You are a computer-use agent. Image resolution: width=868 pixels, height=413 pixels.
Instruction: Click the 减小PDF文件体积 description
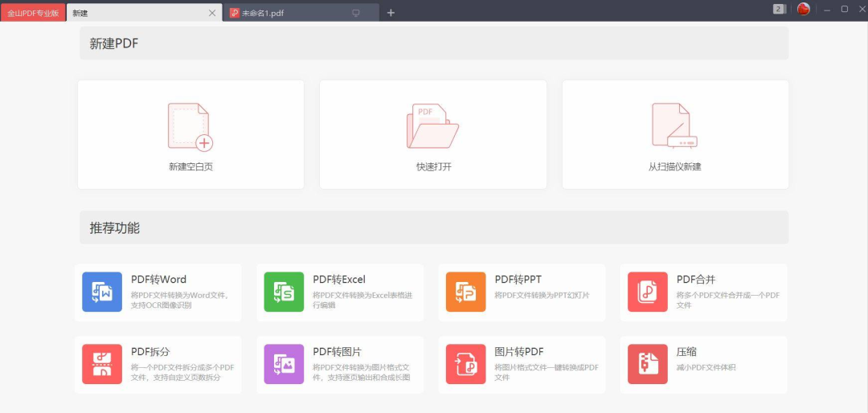click(x=706, y=368)
